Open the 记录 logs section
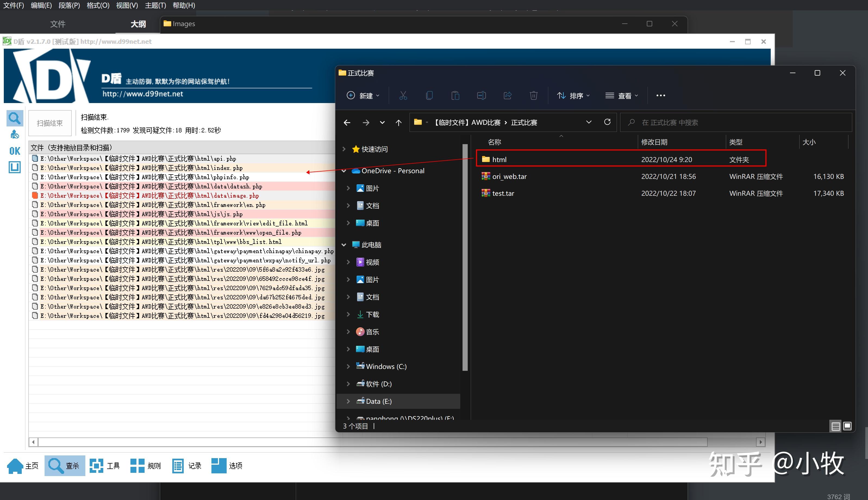This screenshot has height=500, width=868. pos(187,466)
